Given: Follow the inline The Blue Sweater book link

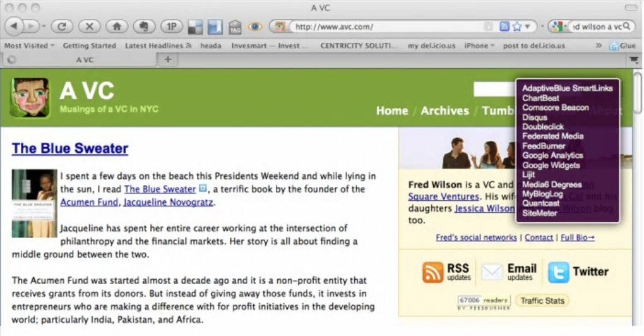Looking at the screenshot, I should coord(160,189).
